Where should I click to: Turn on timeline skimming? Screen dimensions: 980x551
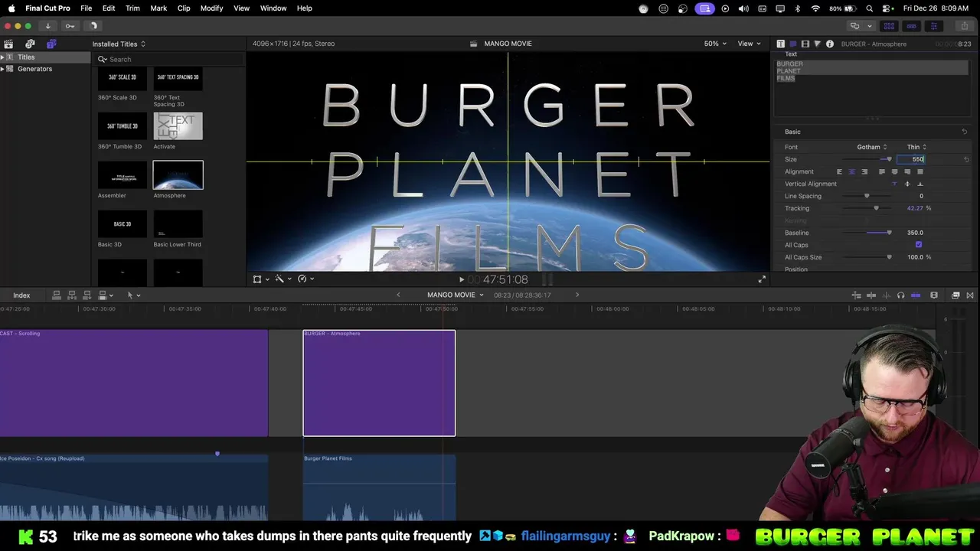[871, 295]
